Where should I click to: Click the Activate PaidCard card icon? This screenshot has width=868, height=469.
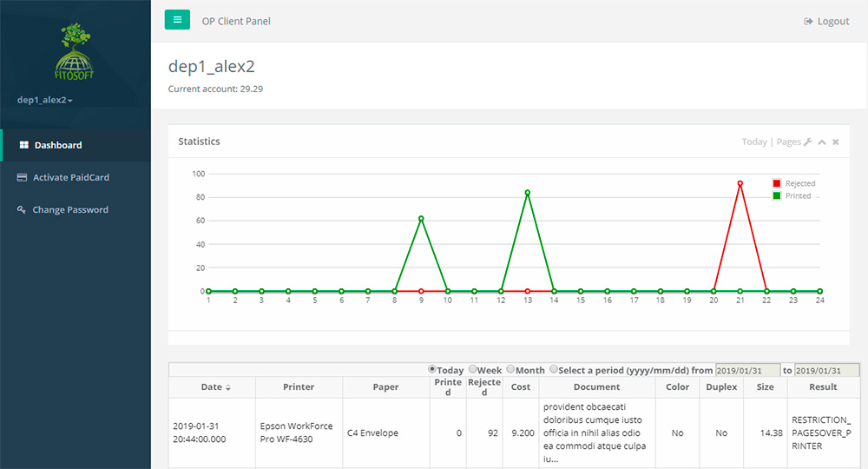(x=23, y=177)
